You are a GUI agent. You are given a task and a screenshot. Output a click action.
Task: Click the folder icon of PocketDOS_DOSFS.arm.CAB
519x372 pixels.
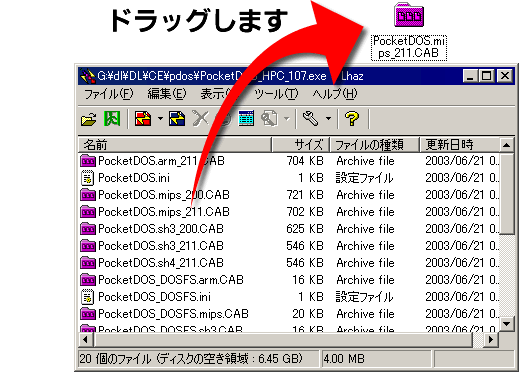click(88, 280)
